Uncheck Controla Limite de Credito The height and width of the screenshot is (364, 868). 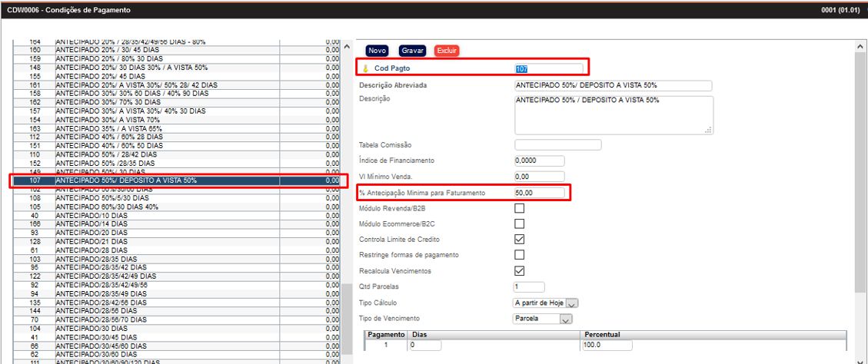tap(519, 239)
